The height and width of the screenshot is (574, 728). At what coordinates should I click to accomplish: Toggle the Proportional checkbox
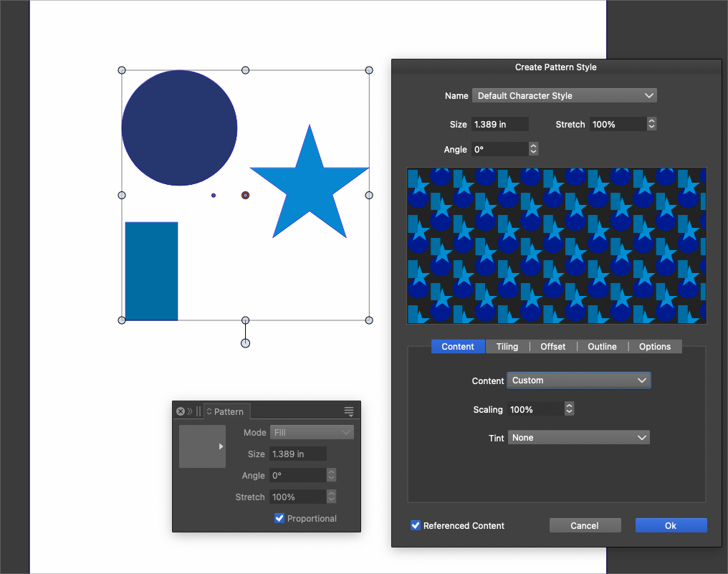pyautogui.click(x=279, y=518)
